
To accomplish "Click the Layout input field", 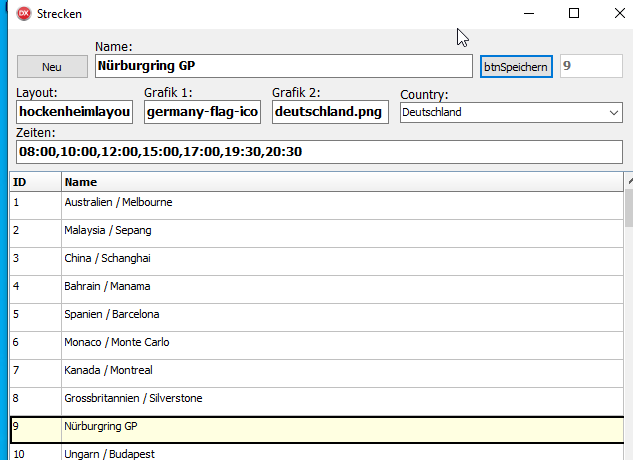I will (75, 112).
